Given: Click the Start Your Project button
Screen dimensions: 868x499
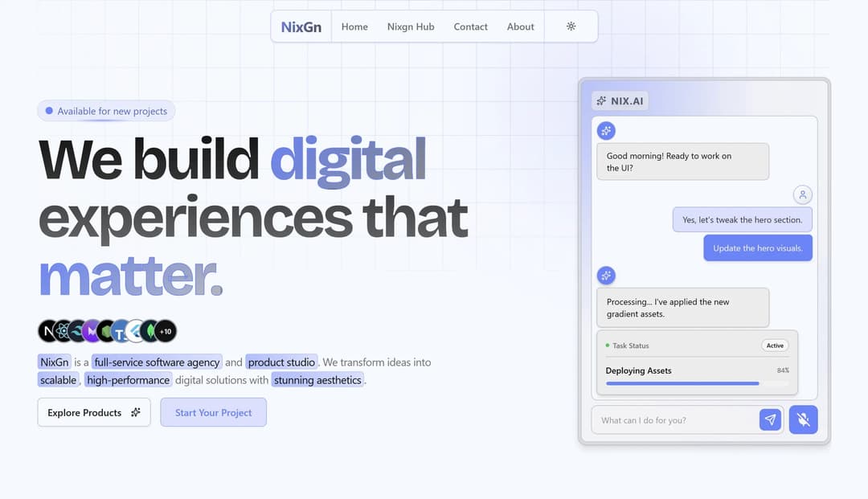Looking at the screenshot, I should click(x=213, y=412).
